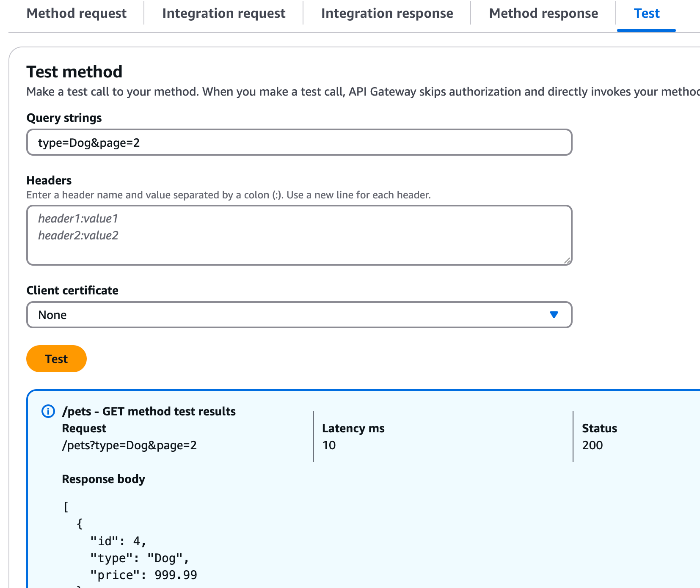Click the /pets GET test results title

point(149,411)
